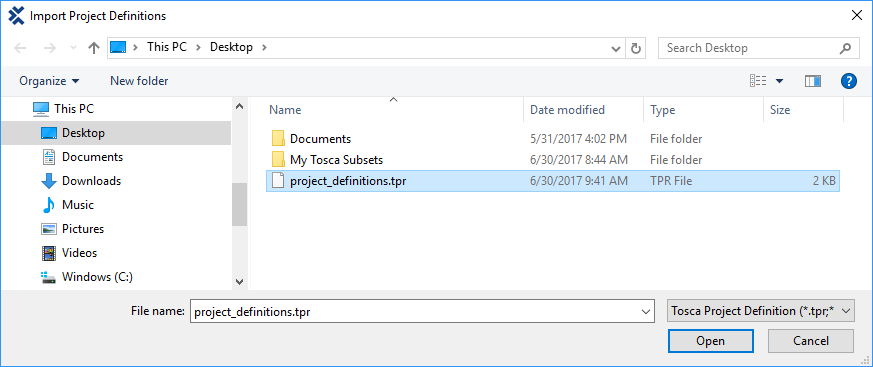Click the refresh icon in address bar
The height and width of the screenshot is (367, 873).
coord(635,48)
